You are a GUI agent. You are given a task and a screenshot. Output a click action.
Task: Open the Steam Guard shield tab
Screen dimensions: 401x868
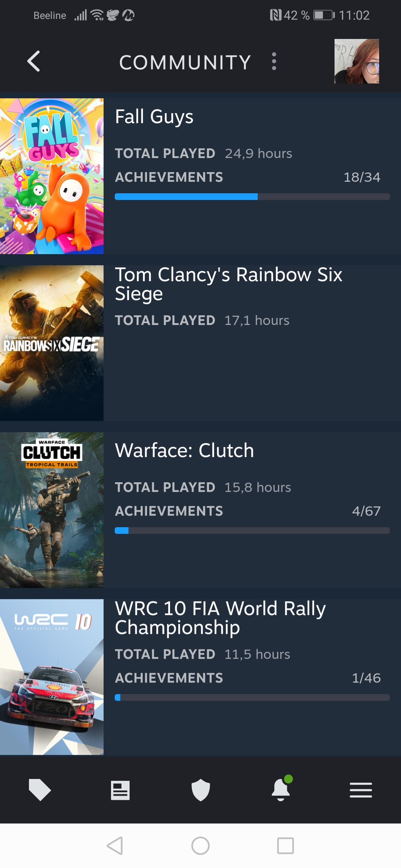200,790
